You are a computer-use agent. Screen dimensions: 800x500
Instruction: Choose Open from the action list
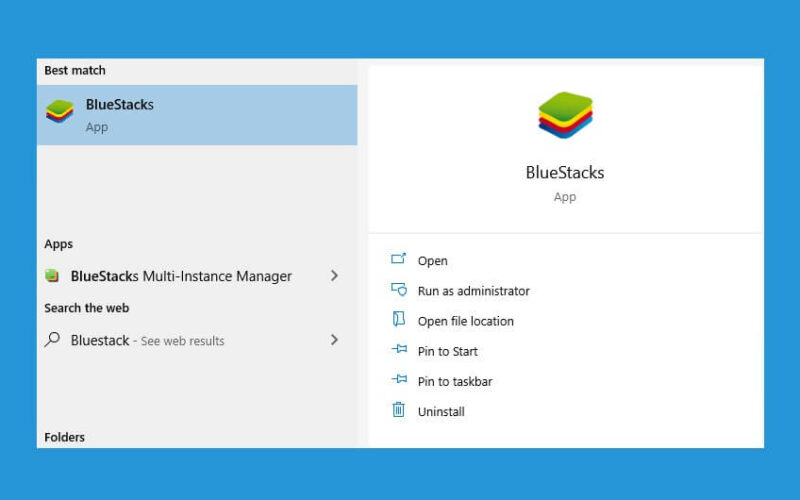[x=433, y=261]
